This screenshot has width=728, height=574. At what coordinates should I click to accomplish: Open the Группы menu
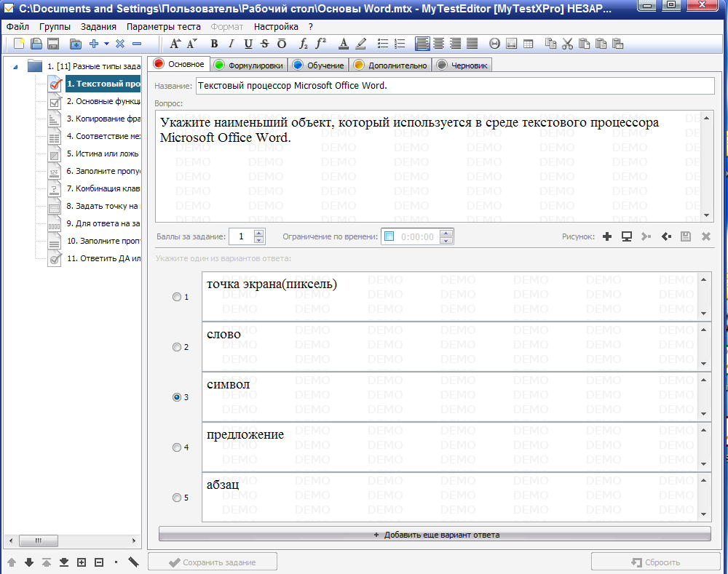55,27
